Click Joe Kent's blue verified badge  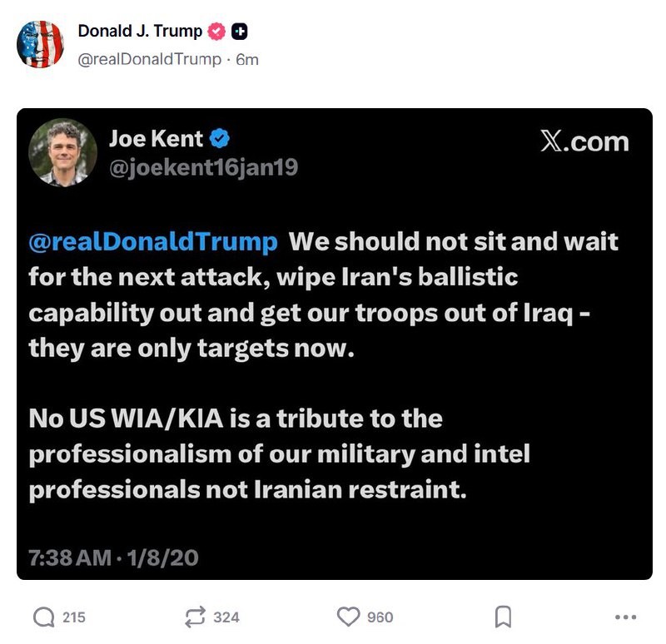click(x=220, y=140)
